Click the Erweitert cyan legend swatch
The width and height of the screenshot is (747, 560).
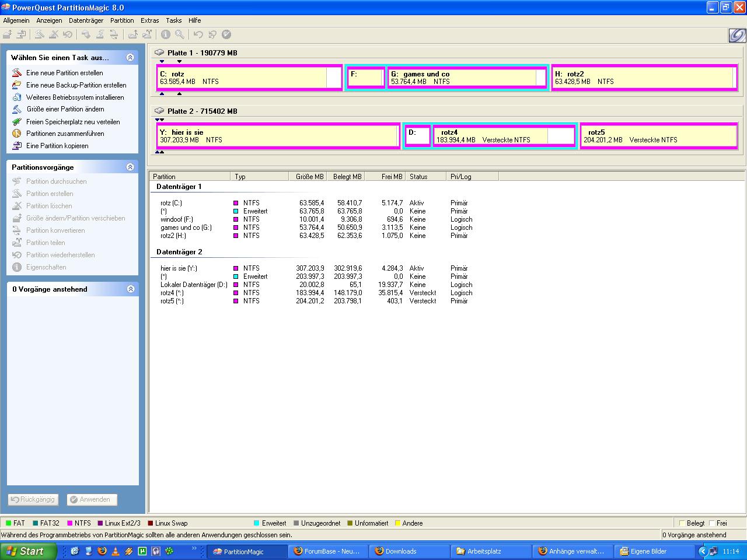click(x=257, y=523)
